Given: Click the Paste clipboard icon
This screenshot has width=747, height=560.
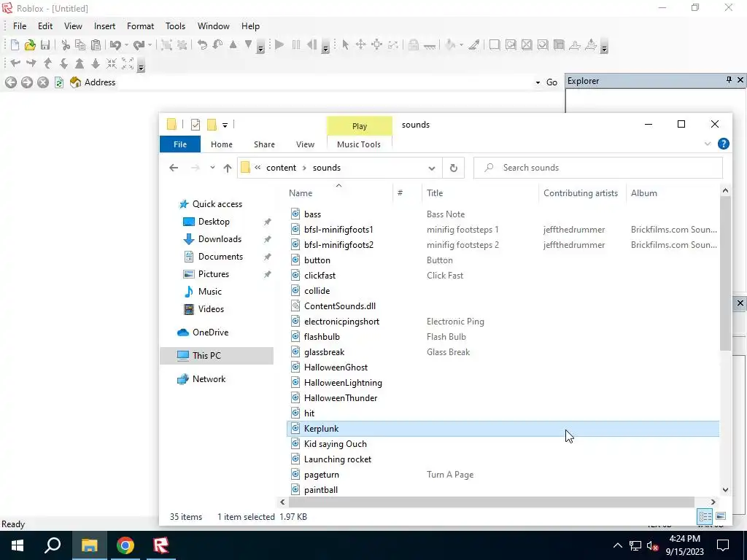Looking at the screenshot, I should (96, 45).
